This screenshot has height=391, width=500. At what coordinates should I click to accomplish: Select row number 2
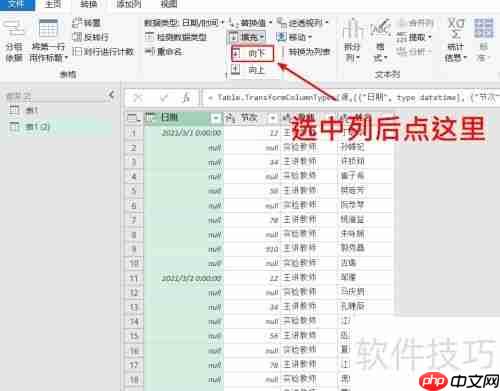click(x=133, y=147)
